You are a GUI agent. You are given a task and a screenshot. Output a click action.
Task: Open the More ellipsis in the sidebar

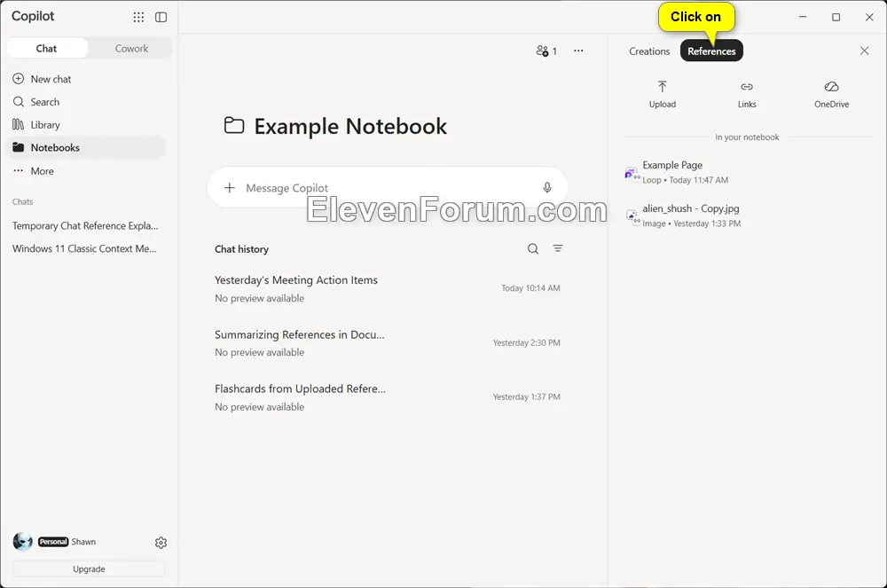(18, 170)
